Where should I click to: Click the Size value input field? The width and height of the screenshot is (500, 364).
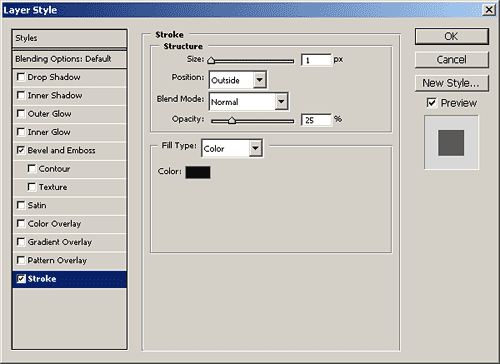[x=316, y=60]
